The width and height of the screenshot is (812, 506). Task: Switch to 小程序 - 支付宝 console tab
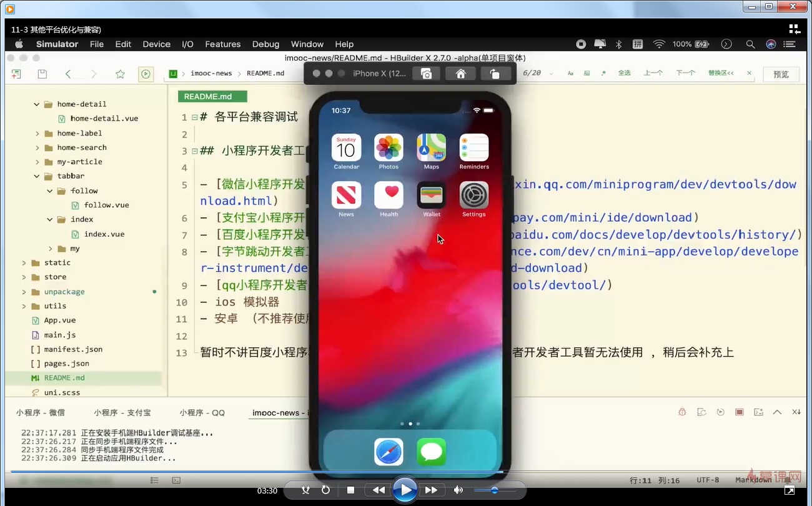(x=122, y=413)
